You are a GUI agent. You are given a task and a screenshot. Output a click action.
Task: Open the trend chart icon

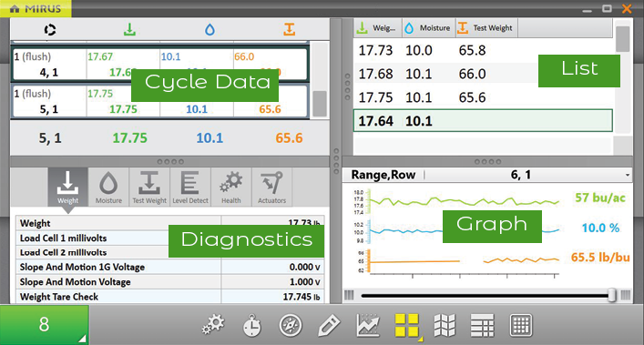click(368, 325)
